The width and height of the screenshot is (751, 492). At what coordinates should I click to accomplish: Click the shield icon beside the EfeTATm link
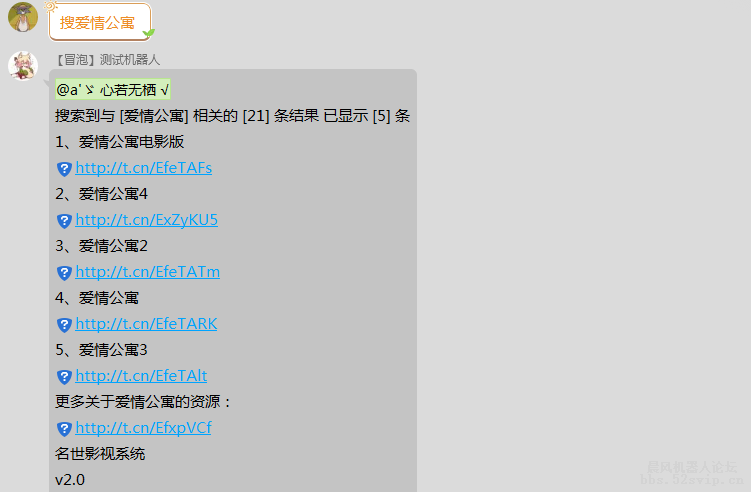coord(64,273)
